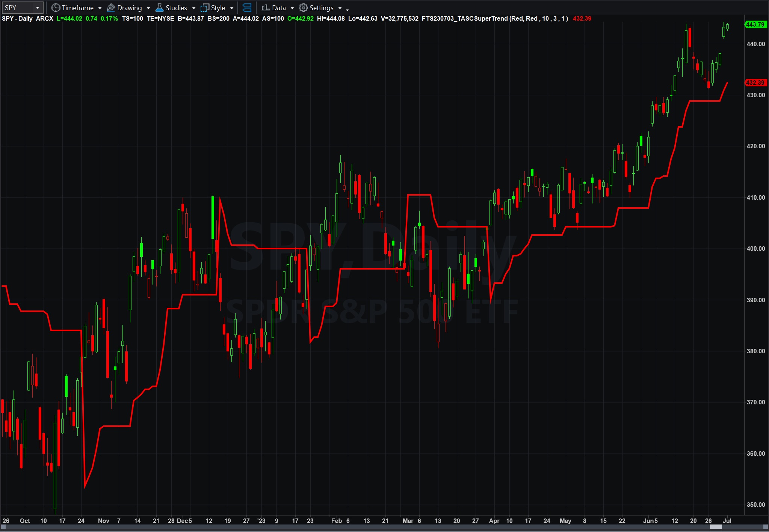Click the red 432.39 SuperTrend price marker

[755, 83]
